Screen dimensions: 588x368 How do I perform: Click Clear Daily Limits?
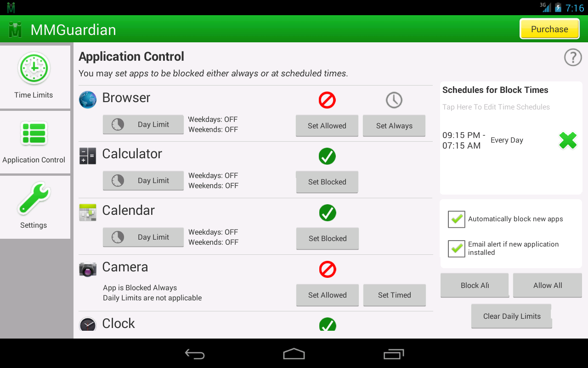[x=511, y=316]
